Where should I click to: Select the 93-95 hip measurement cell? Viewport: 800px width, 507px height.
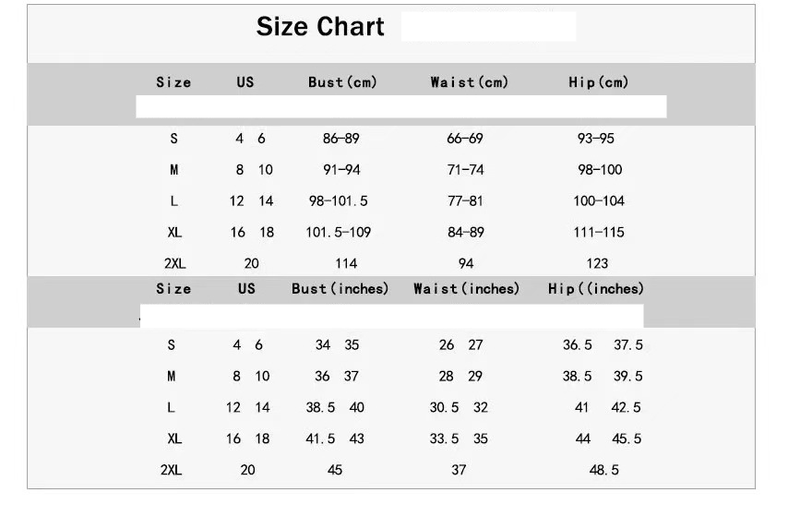pos(598,139)
